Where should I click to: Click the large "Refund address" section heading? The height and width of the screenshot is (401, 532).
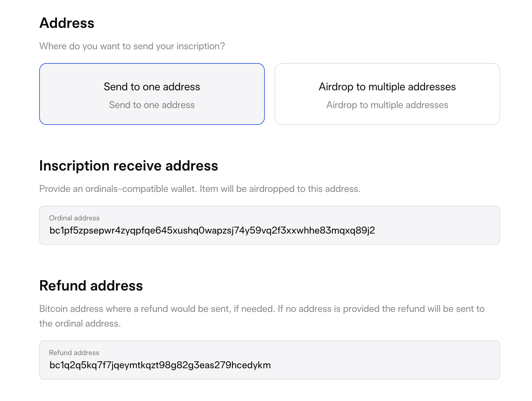(91, 286)
